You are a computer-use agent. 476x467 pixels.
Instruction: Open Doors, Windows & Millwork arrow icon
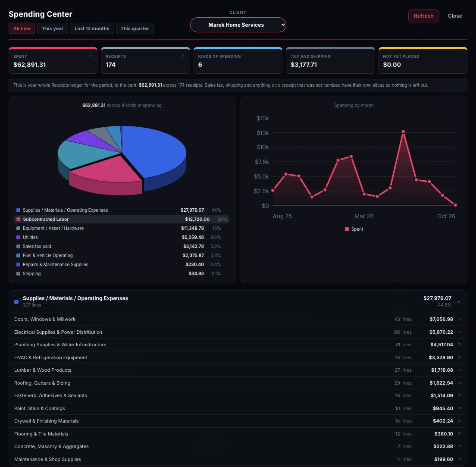(x=459, y=319)
